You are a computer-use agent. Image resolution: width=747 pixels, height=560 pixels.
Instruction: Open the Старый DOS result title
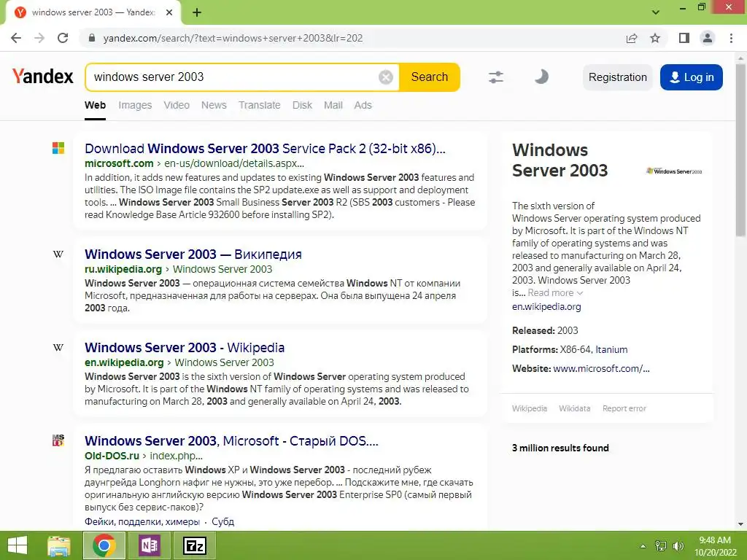point(231,441)
